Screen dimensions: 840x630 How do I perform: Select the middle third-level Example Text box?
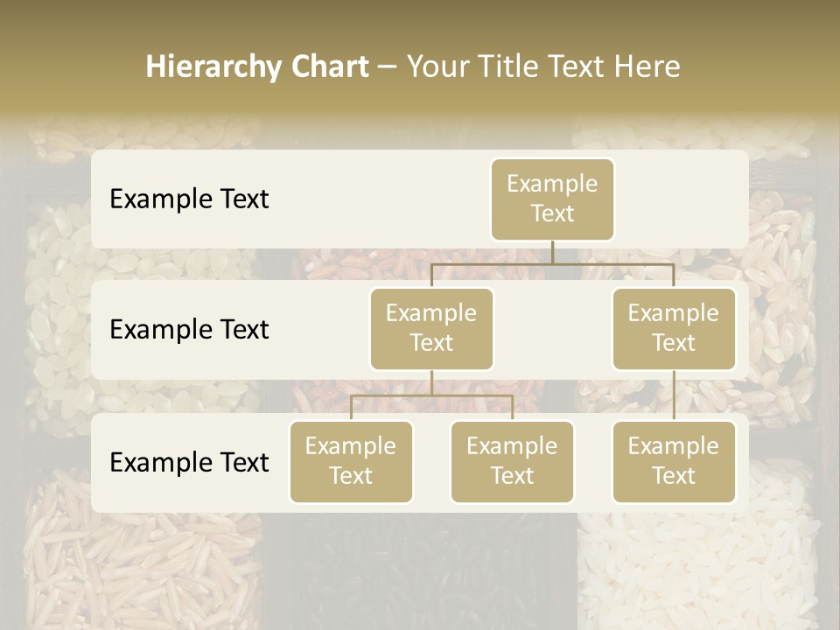(512, 461)
